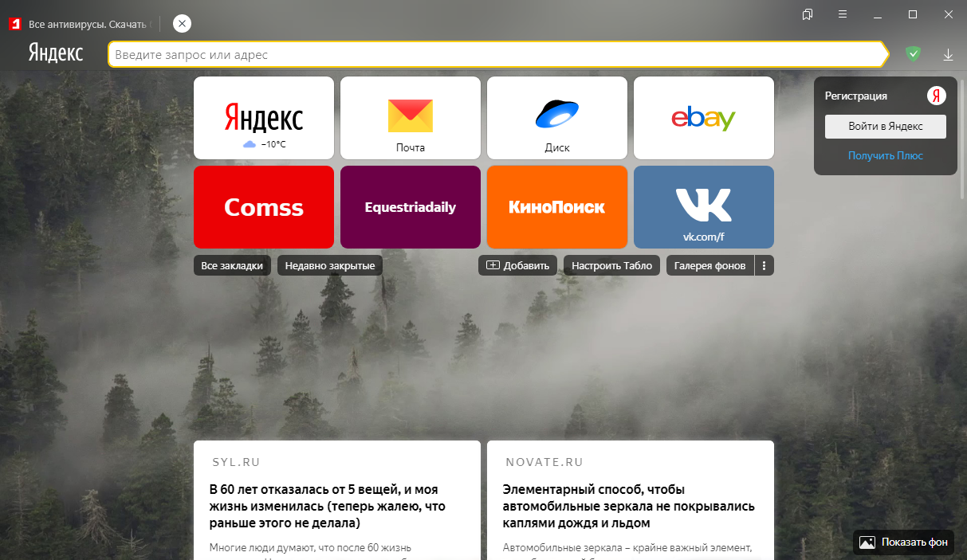This screenshot has width=967, height=560.
Task: Click the Все закладки button
Action: click(232, 265)
